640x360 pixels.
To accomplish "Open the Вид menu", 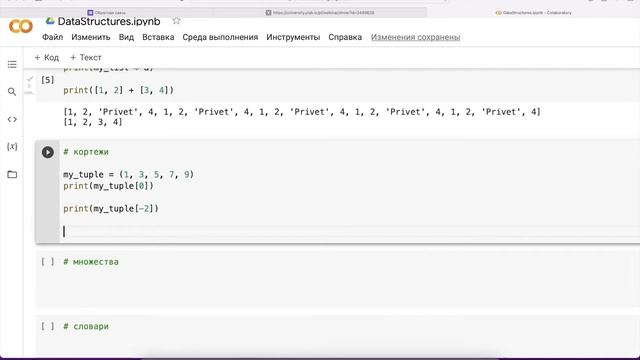I will tap(126, 37).
